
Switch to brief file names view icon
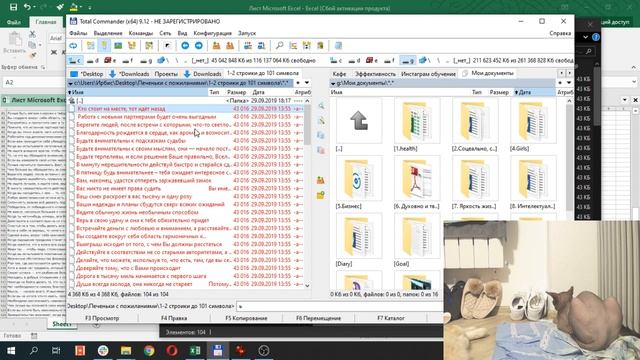point(91,46)
